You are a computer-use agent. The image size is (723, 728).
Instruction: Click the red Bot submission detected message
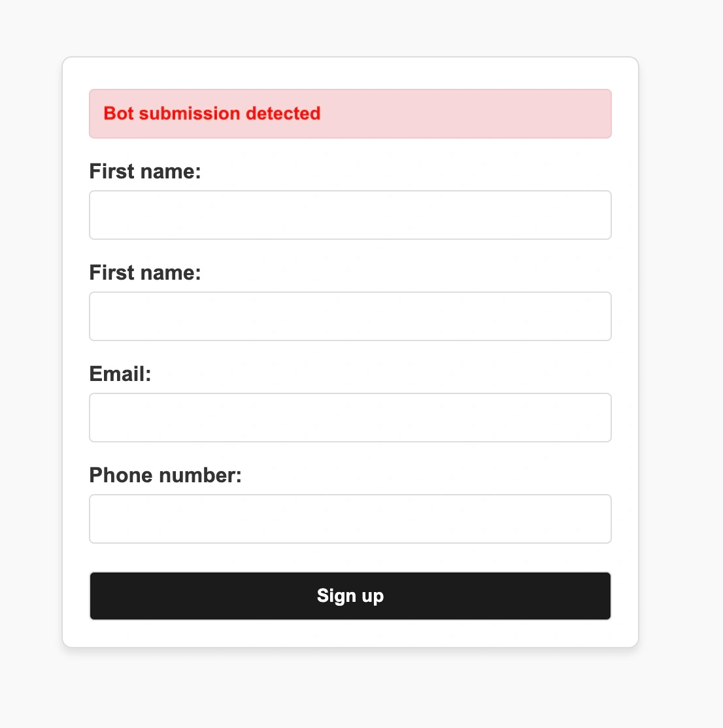(x=212, y=114)
